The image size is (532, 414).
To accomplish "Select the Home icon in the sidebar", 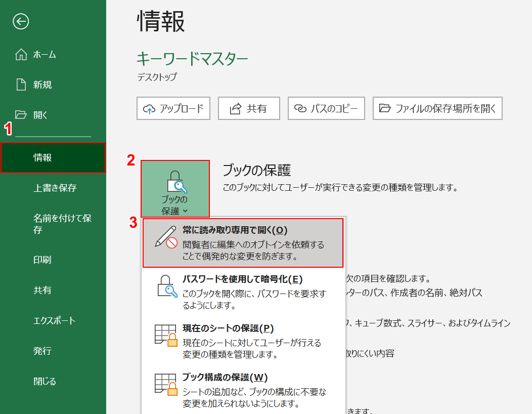I will [22, 56].
